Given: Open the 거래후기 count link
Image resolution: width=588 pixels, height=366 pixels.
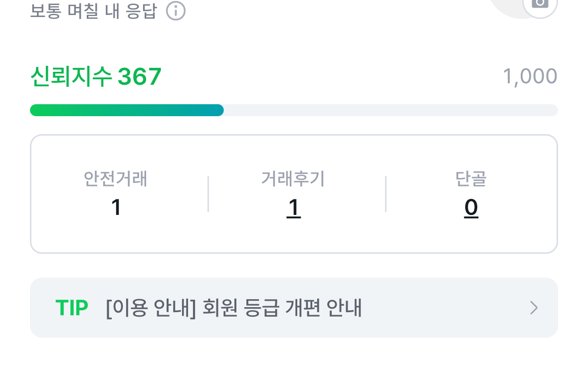Looking at the screenshot, I should [293, 208].
